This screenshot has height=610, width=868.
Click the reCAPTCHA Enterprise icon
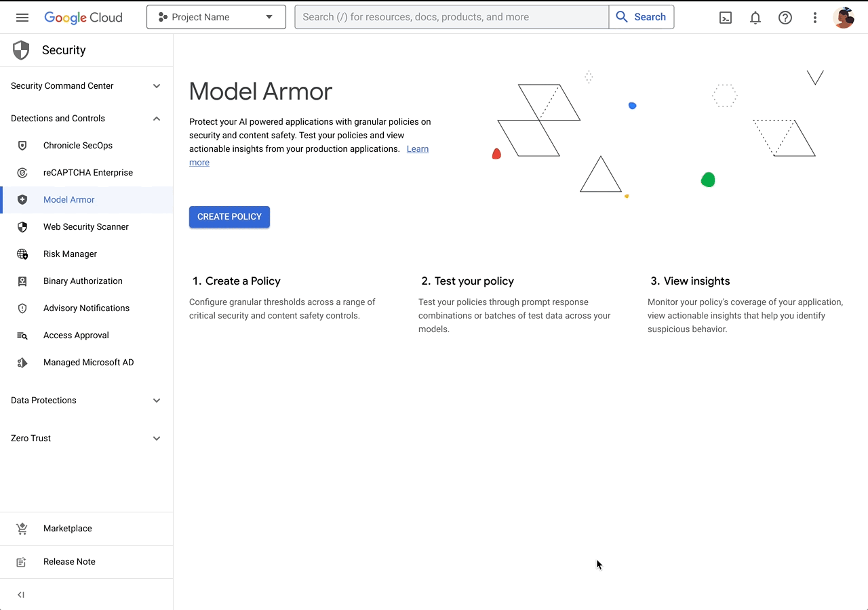coord(22,173)
